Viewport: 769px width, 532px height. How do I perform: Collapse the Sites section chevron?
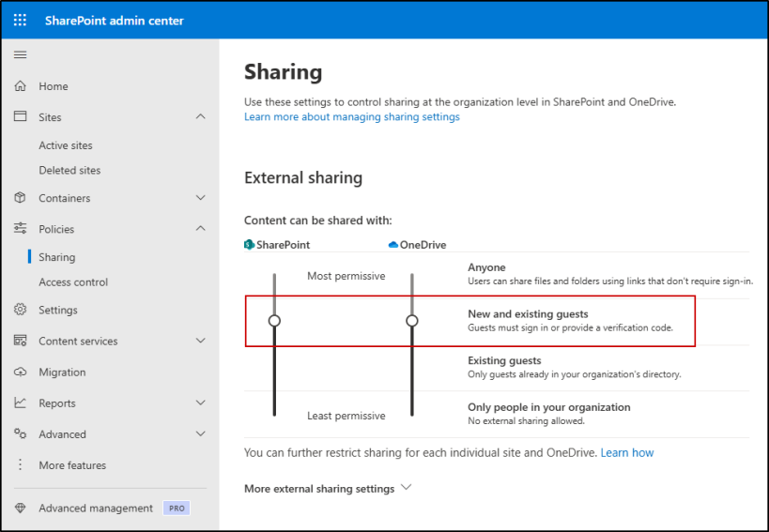click(201, 116)
